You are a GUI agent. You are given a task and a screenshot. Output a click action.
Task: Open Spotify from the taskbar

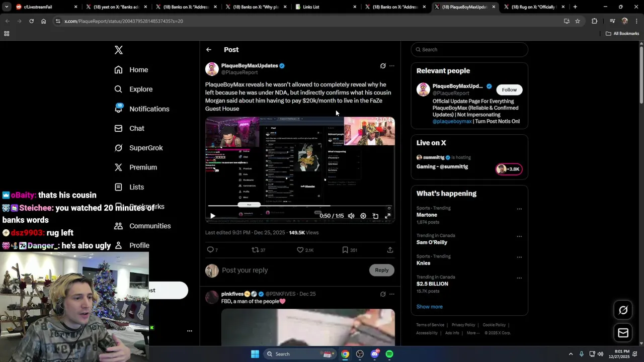pyautogui.click(x=389, y=354)
